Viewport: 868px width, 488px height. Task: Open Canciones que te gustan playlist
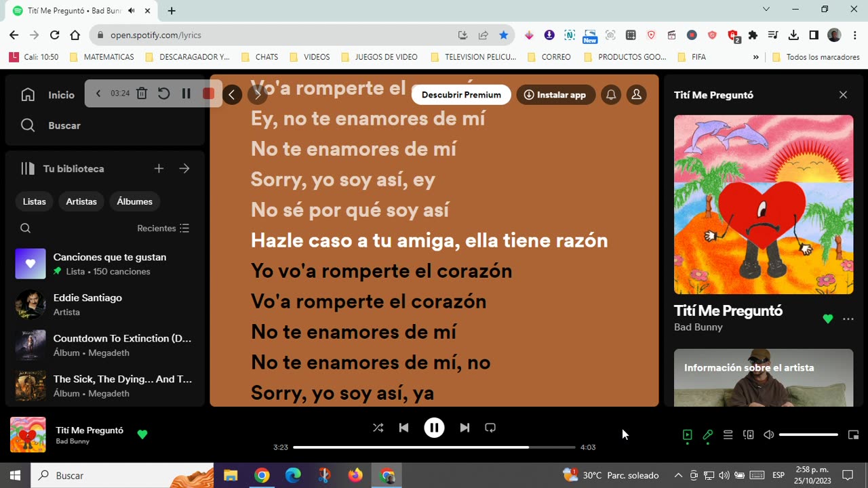tap(105, 264)
